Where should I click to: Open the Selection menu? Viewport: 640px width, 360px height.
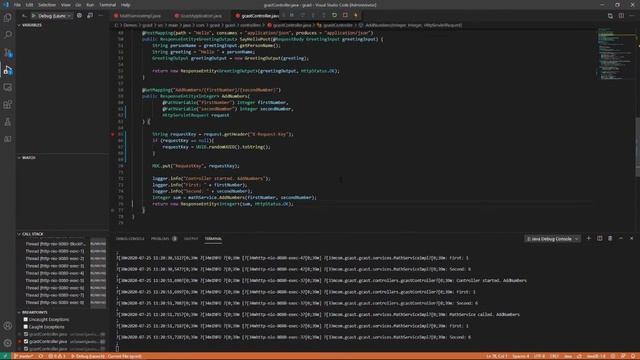[47, 5]
